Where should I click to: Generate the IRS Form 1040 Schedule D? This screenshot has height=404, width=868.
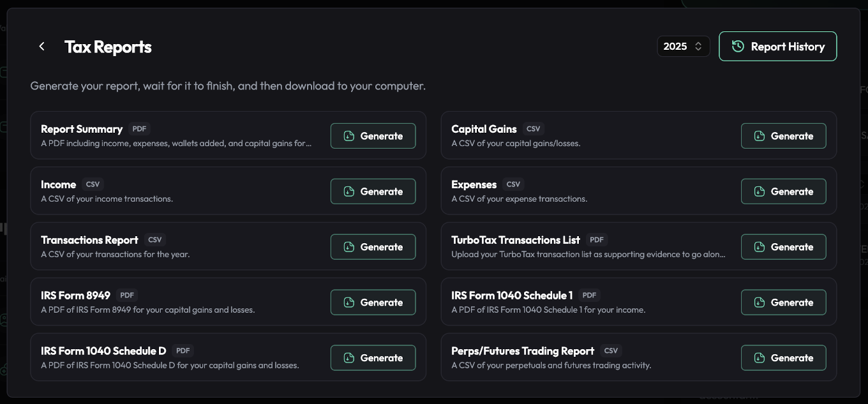pyautogui.click(x=373, y=358)
